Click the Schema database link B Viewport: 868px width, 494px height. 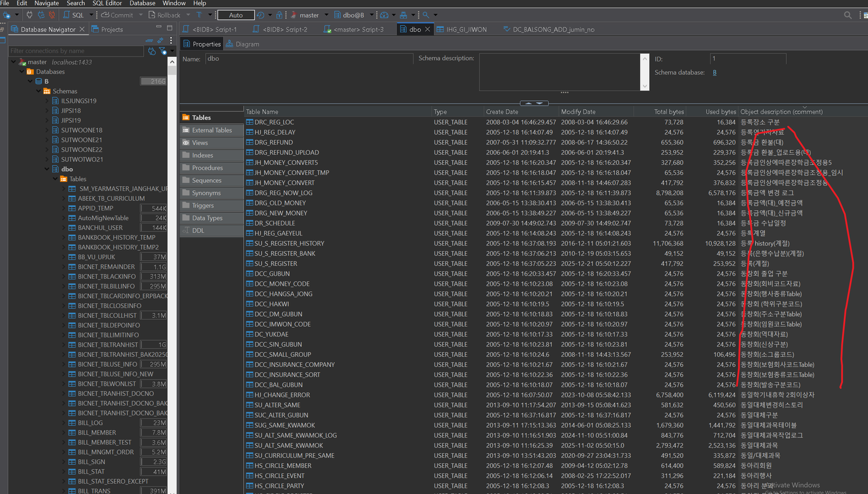(714, 73)
